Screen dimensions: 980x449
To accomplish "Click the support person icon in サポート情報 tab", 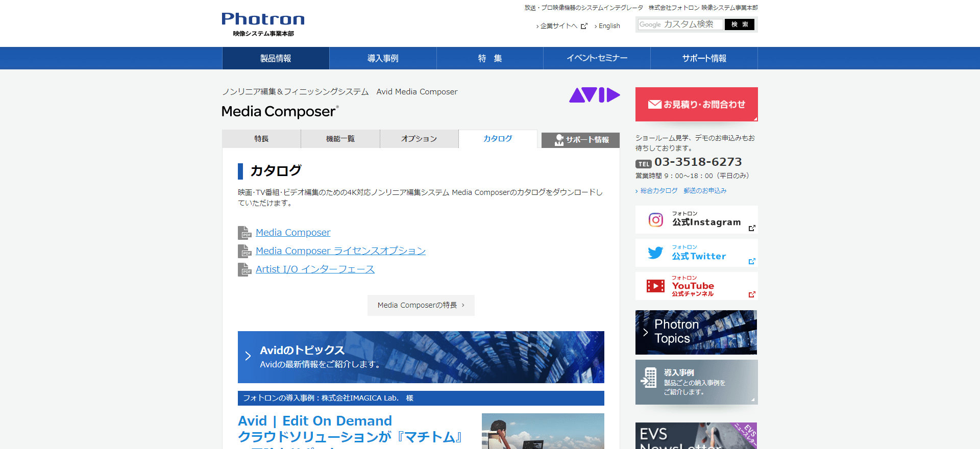I will (559, 140).
